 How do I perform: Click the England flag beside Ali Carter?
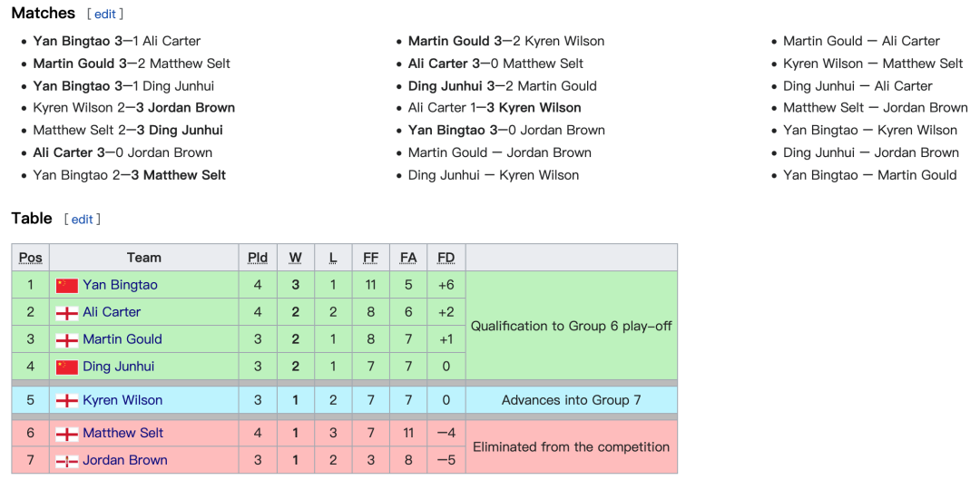(x=67, y=312)
